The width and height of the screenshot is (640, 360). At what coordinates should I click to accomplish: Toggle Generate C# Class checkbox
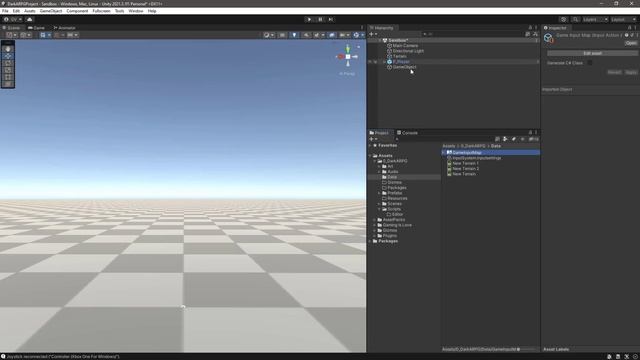pyautogui.click(x=590, y=63)
